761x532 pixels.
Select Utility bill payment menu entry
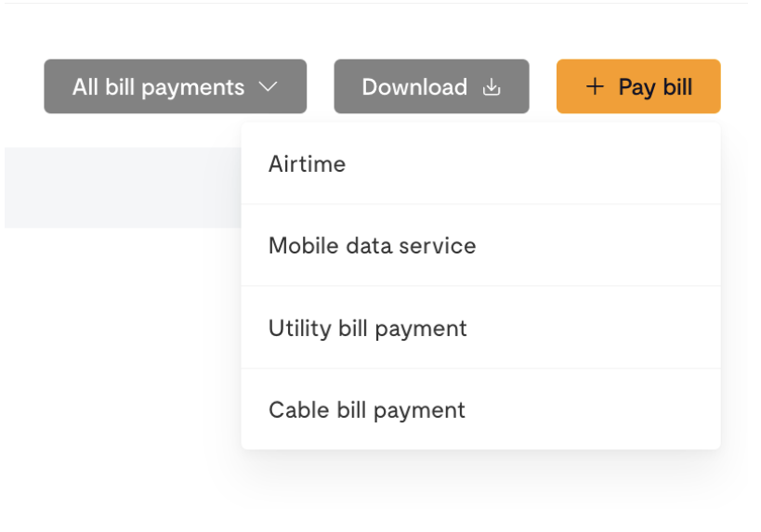[479, 328]
